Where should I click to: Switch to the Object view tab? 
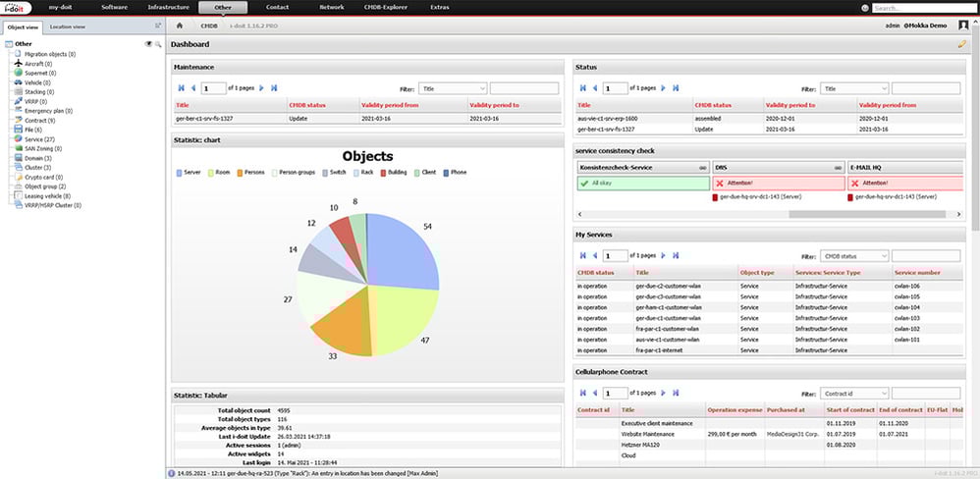(x=24, y=27)
